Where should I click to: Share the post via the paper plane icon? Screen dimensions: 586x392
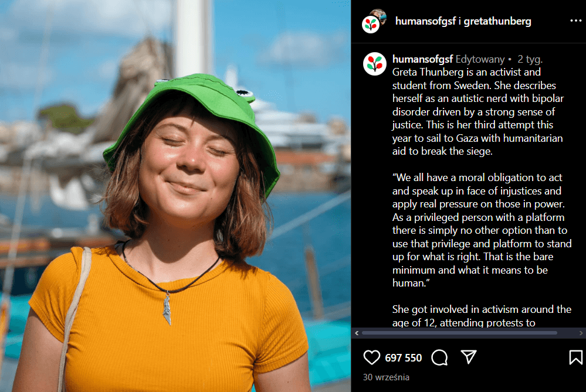[x=469, y=357]
